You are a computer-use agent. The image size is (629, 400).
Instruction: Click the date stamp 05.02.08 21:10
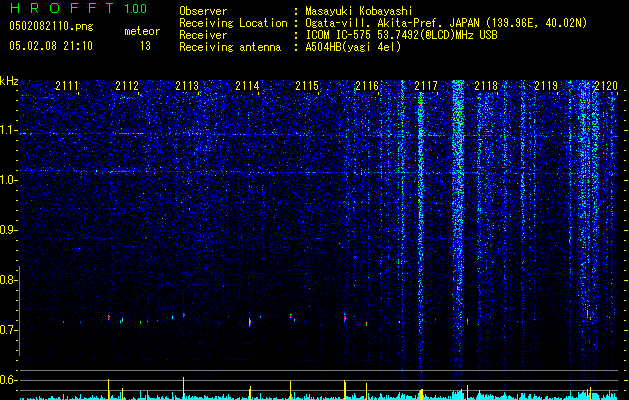click(51, 46)
